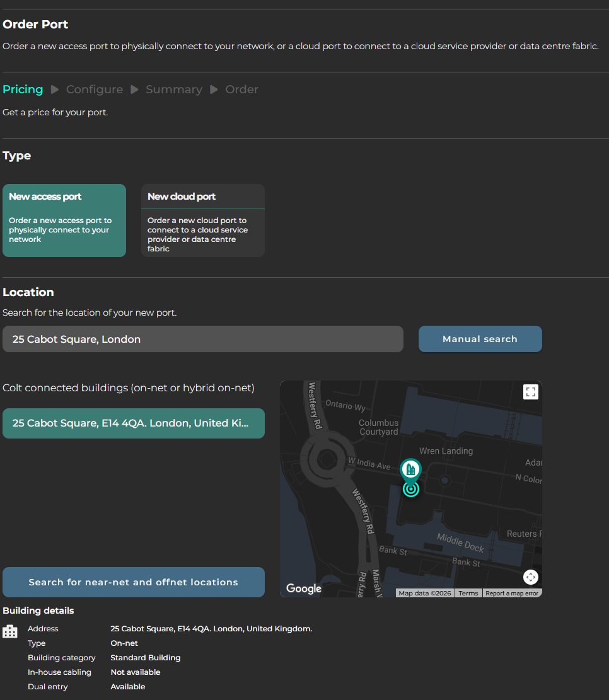Open map camera controls icon
The width and height of the screenshot is (609, 700).
click(531, 577)
